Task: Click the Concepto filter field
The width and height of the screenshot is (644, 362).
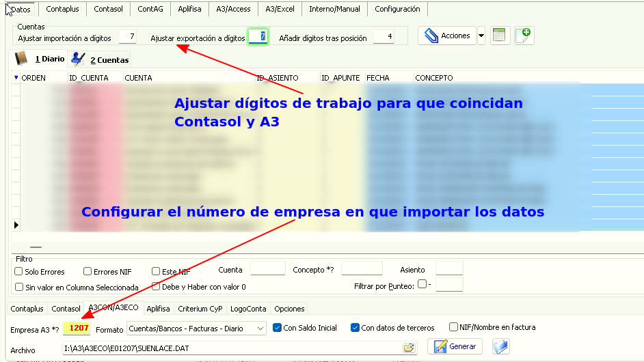Action: point(362,268)
